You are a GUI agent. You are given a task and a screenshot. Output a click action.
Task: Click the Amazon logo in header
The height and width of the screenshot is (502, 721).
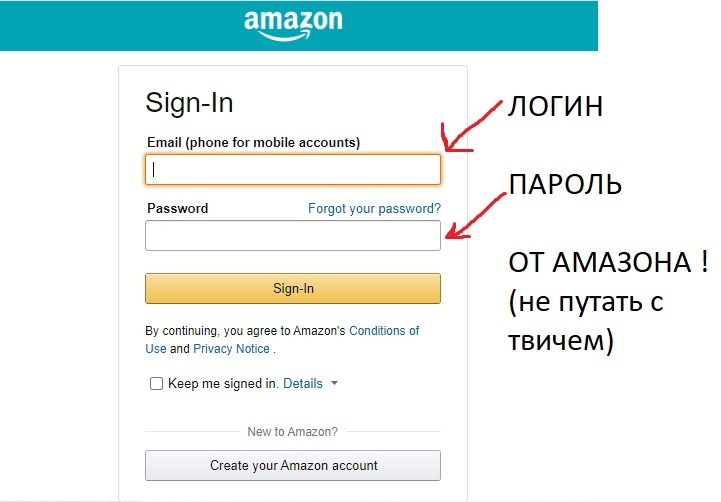point(293,25)
